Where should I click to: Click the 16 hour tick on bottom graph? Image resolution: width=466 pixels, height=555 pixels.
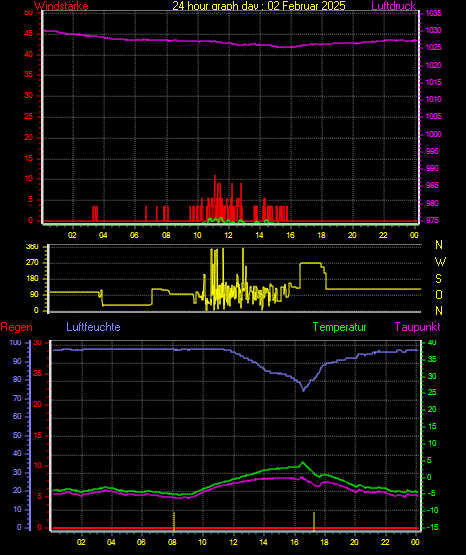294,542
